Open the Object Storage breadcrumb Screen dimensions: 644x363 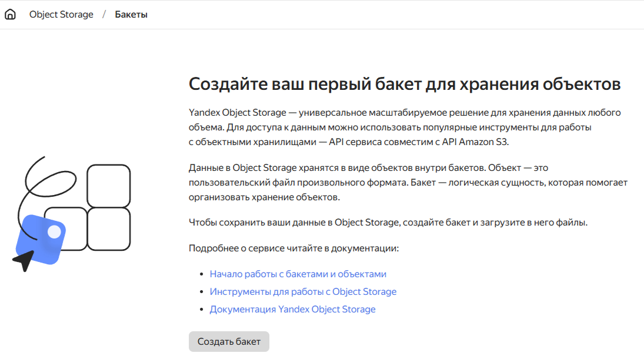coord(61,15)
